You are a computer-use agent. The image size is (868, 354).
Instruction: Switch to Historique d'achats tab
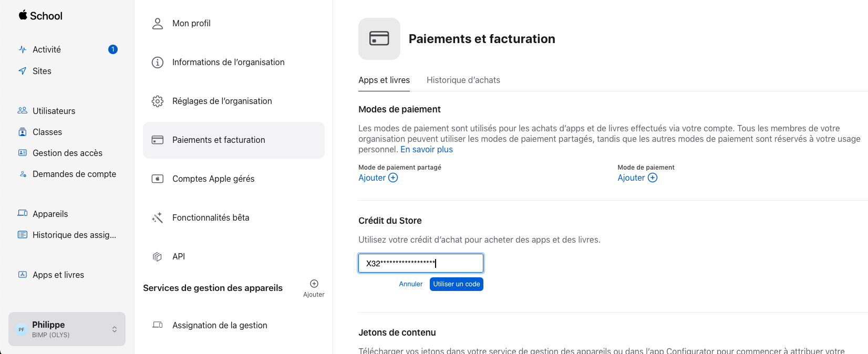coord(463,80)
